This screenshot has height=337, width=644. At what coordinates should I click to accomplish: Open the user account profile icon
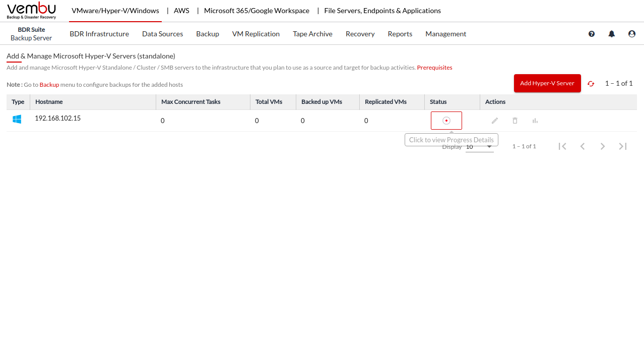[x=632, y=34]
